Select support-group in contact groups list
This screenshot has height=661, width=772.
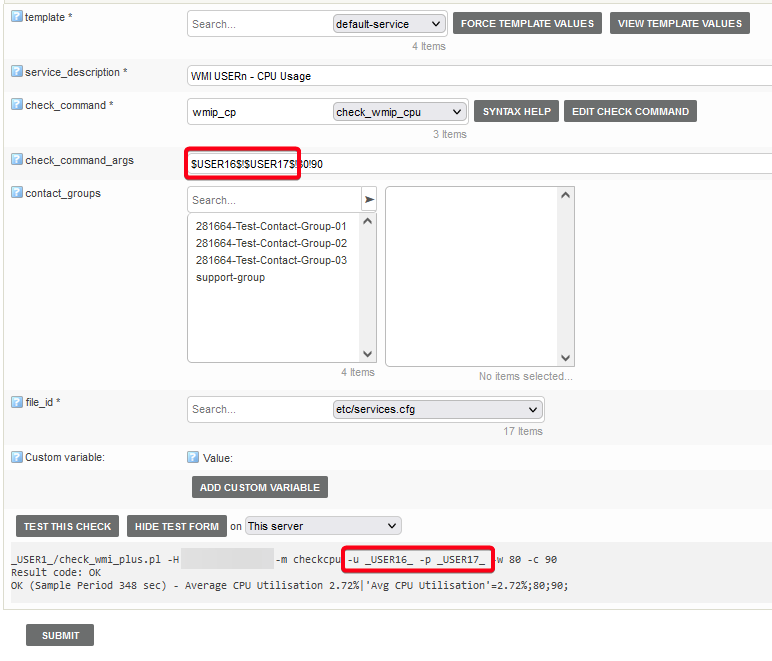point(230,277)
